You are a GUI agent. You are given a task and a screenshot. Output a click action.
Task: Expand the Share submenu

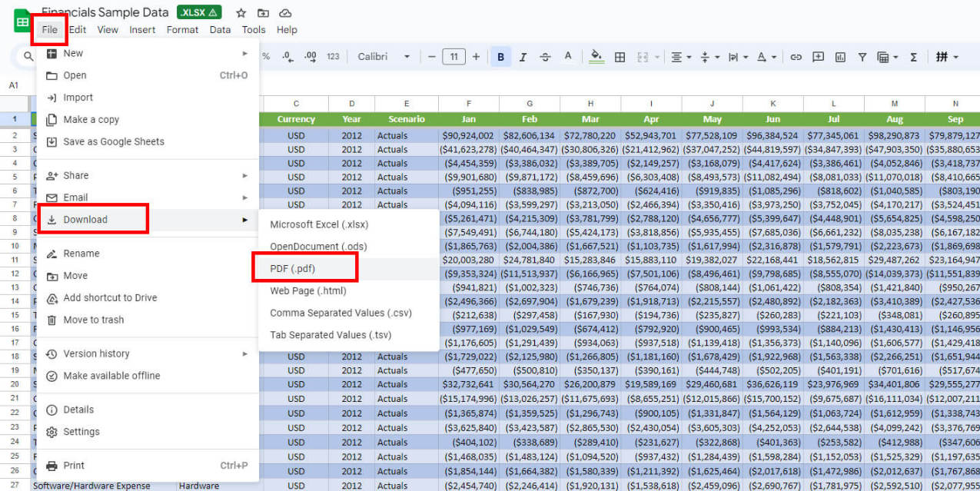[148, 175]
